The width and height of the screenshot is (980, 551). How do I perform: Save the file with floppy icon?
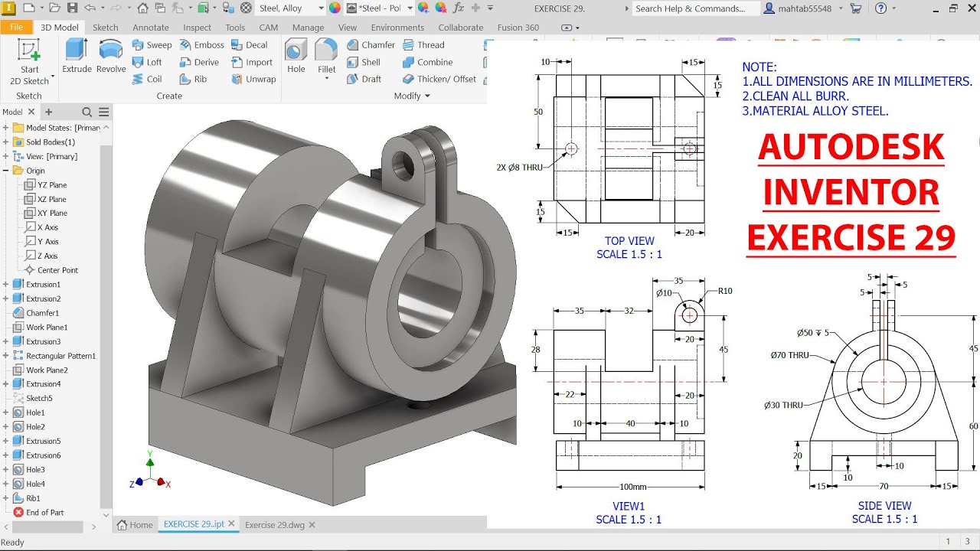[x=72, y=8]
